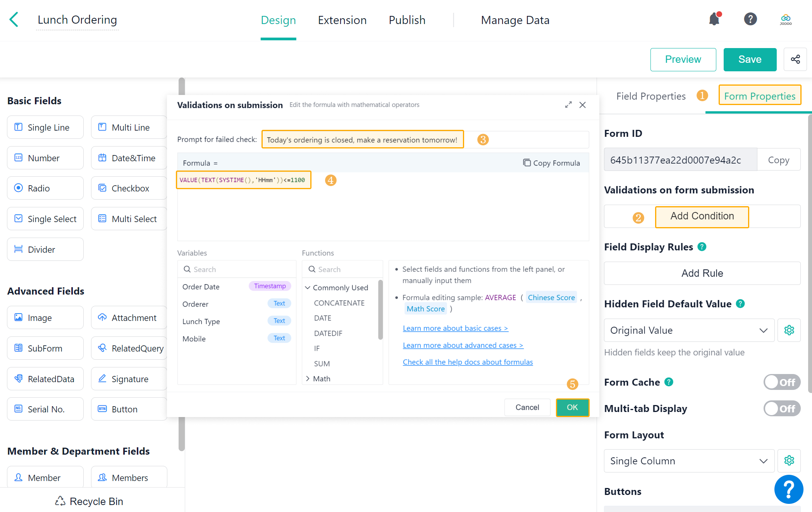Viewport: 812px width, 512px height.
Task: Open Form Layout settings gear
Action: coord(789,460)
